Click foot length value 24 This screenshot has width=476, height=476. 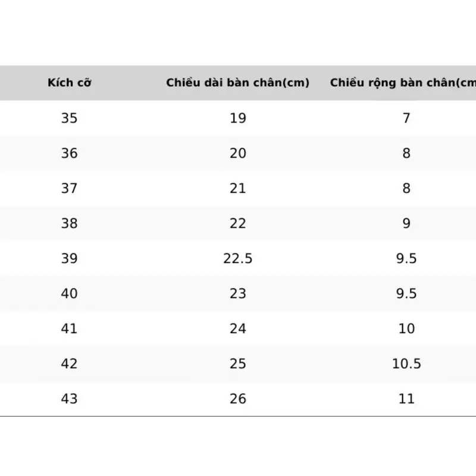click(x=237, y=328)
